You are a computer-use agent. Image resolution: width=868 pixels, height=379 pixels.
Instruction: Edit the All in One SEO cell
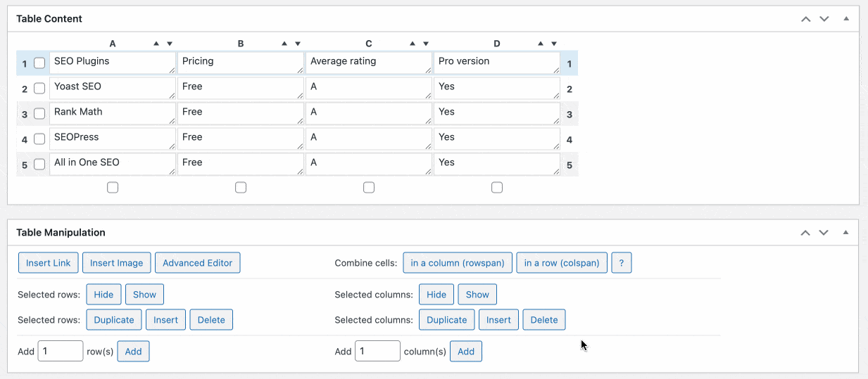tap(113, 164)
